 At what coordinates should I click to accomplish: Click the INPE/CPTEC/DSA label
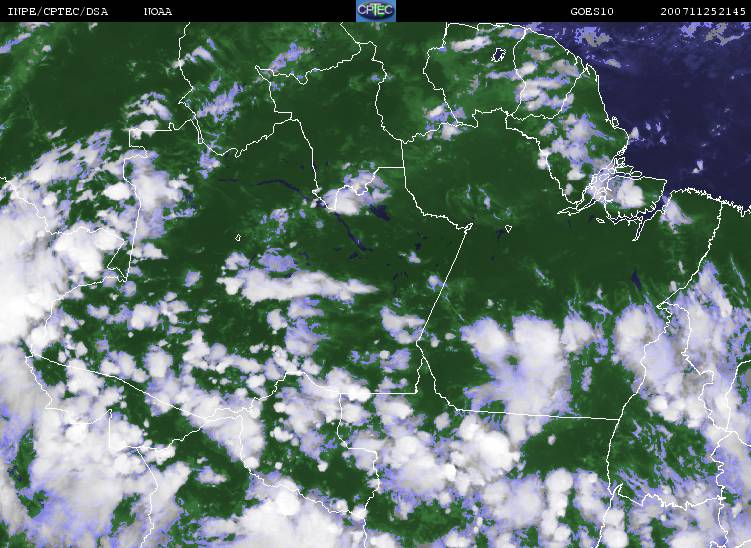point(58,11)
